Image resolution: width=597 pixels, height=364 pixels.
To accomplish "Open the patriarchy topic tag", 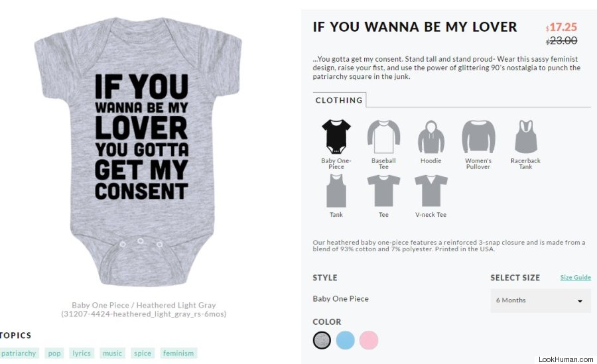I will click(19, 353).
